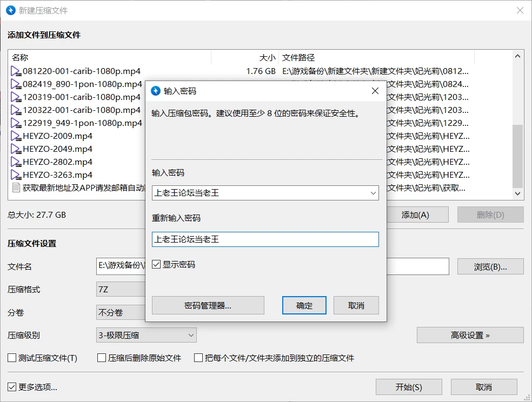Select file 120322-001-carib-1080p.mp4 in list
The height and width of the screenshot is (402, 532).
(82, 110)
